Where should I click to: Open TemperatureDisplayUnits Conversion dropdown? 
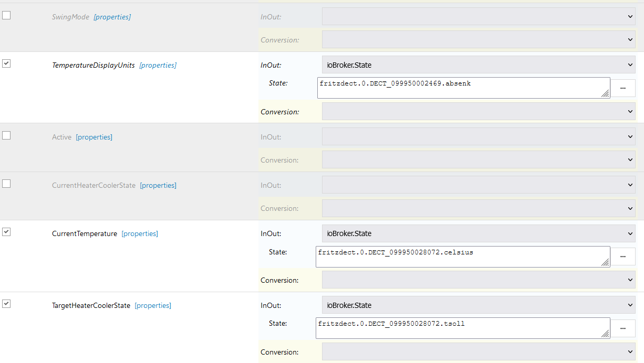[x=479, y=111]
